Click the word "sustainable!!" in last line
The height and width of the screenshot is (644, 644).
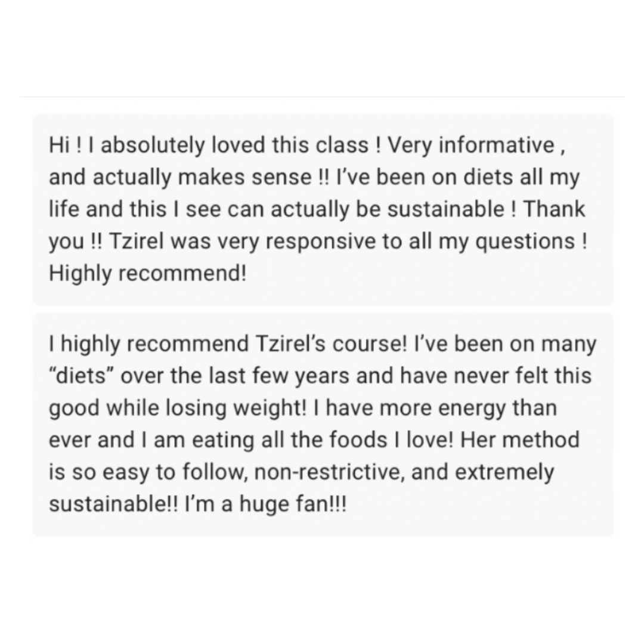pyautogui.click(x=114, y=504)
